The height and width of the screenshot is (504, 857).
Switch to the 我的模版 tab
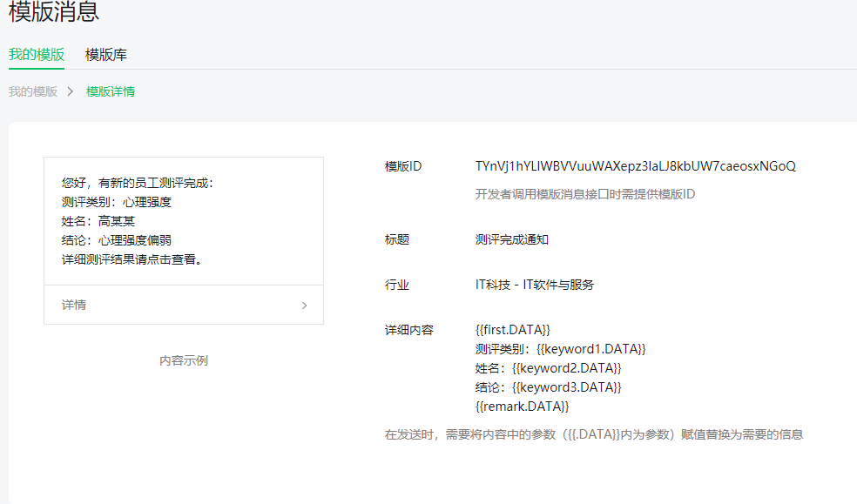(x=37, y=55)
